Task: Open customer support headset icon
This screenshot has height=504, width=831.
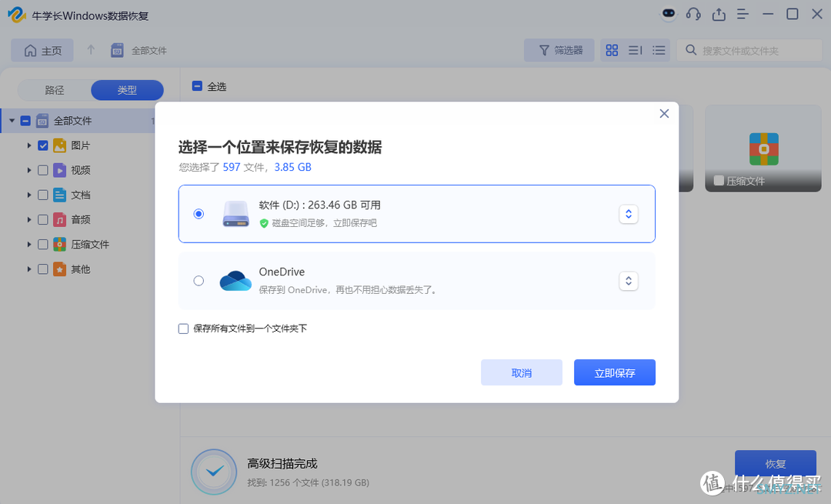Action: pos(693,14)
